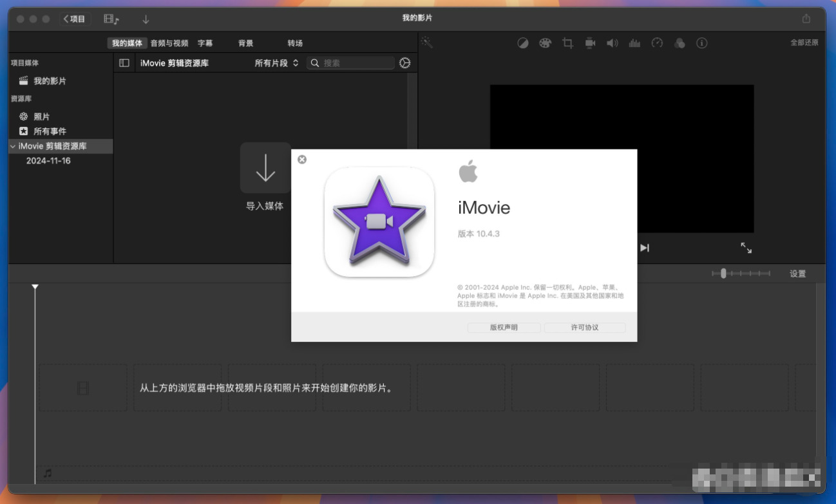Open timeline 设置 options

(798, 274)
